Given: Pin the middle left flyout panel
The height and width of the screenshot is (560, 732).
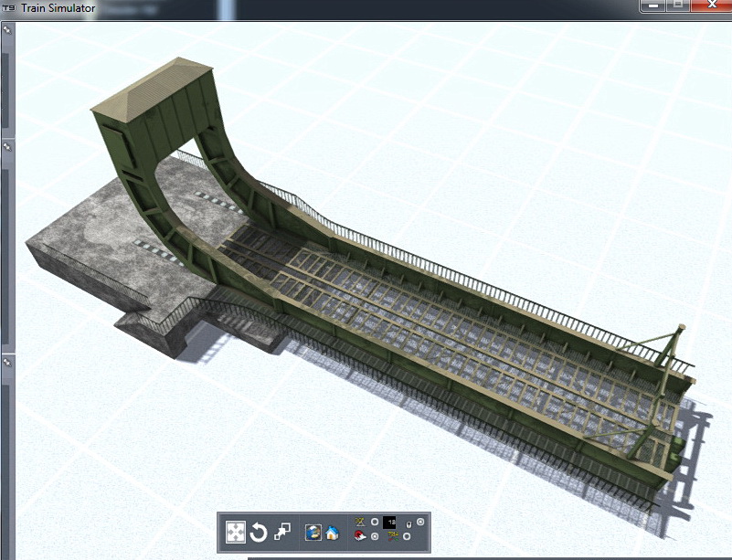Looking at the screenshot, I should [7, 146].
